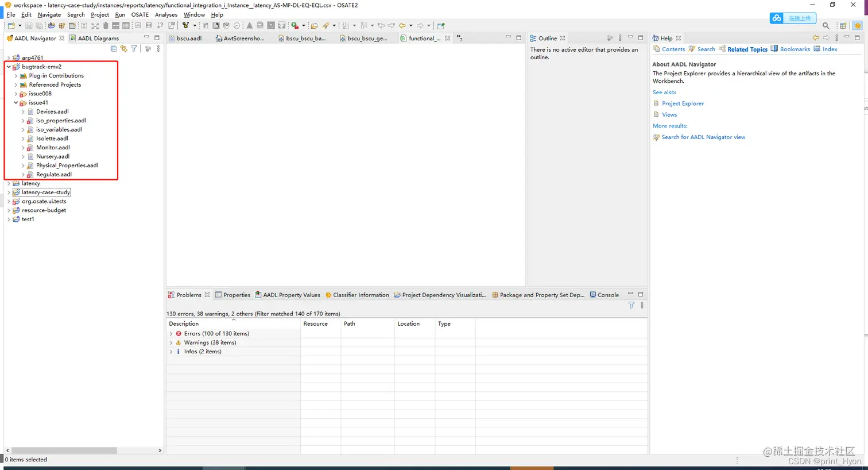Click the navigator horizontal scrollbar thumb
The image size is (868, 470).
(x=64, y=450)
